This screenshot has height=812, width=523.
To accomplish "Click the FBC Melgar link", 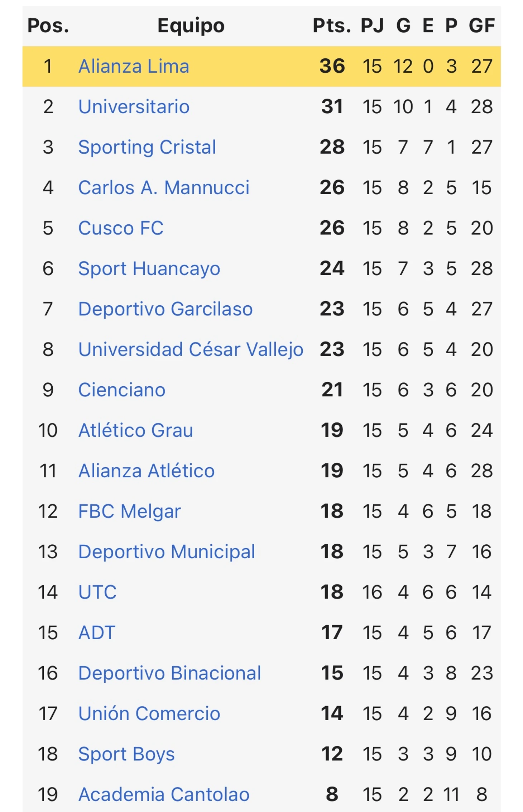I will (130, 511).
